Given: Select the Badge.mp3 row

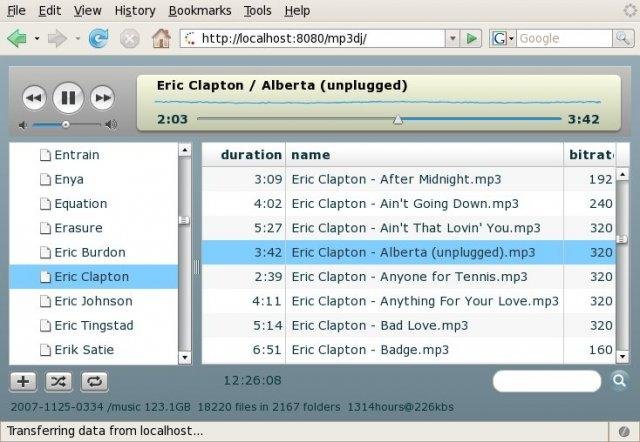Looking at the screenshot, I should (409, 350).
